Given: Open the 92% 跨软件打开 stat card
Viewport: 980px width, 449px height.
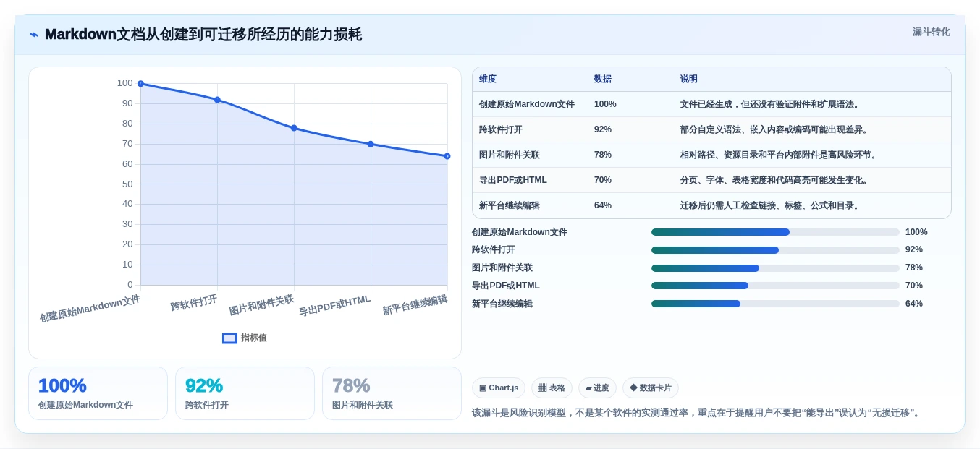Looking at the screenshot, I should coord(245,393).
